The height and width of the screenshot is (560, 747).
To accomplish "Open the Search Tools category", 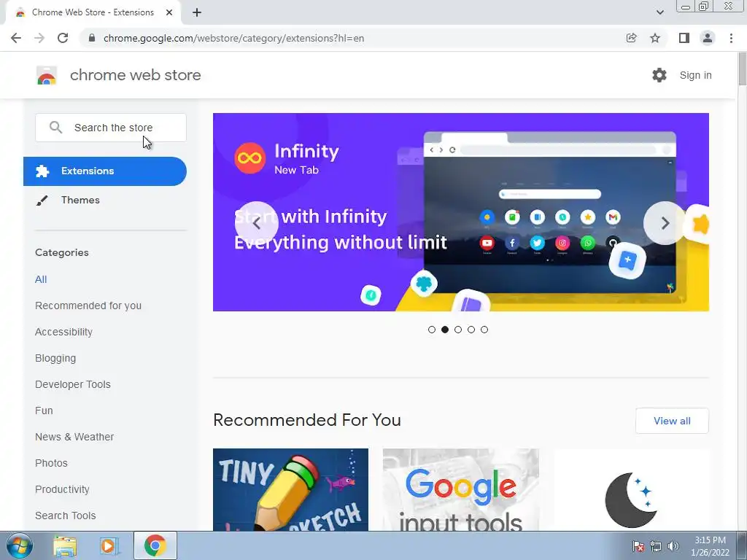I will [x=65, y=516].
